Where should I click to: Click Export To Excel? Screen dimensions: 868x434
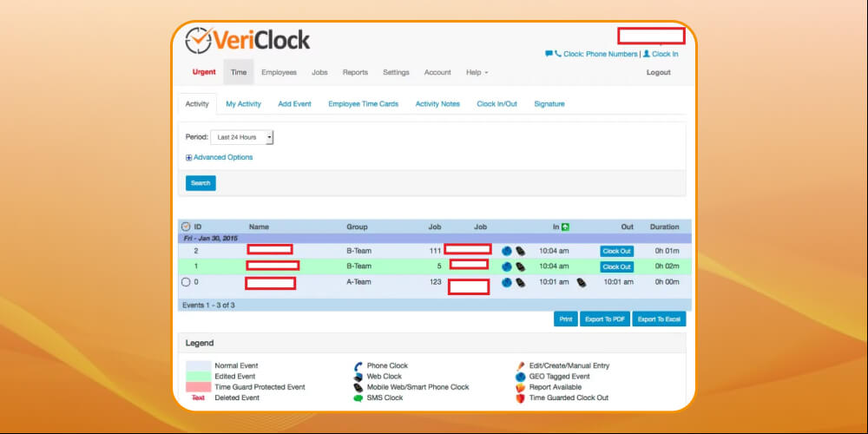pos(659,319)
